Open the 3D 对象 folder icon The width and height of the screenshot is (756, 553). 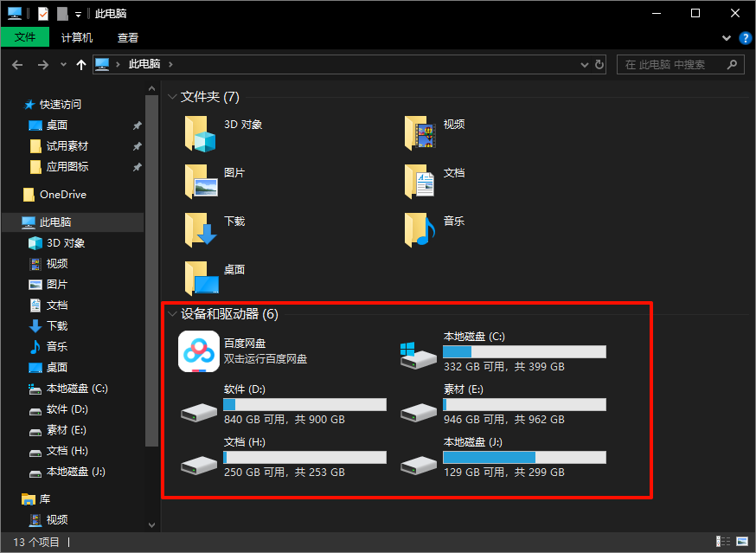200,133
